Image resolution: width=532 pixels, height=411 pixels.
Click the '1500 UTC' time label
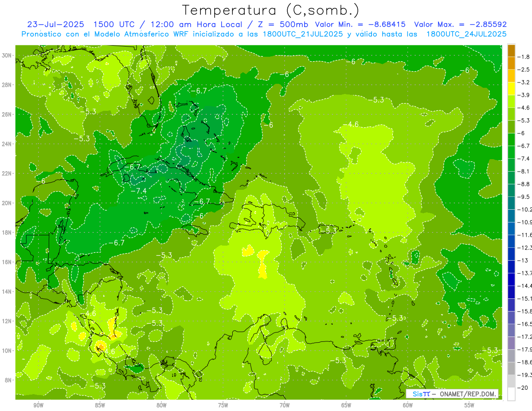(114, 24)
